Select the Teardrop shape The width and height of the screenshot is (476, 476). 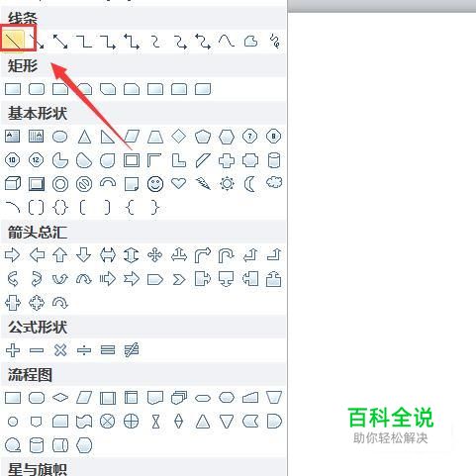[108, 160]
